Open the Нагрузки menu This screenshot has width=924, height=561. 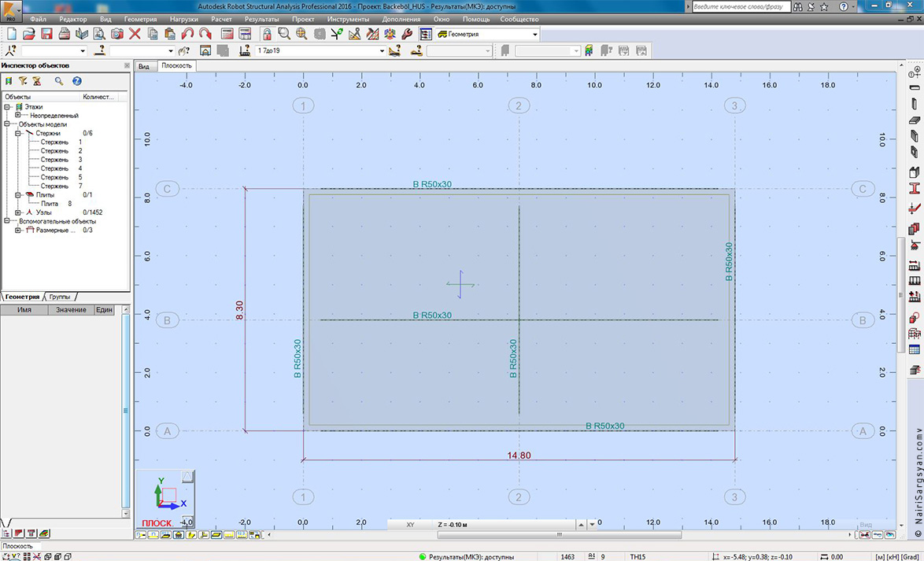184,19
